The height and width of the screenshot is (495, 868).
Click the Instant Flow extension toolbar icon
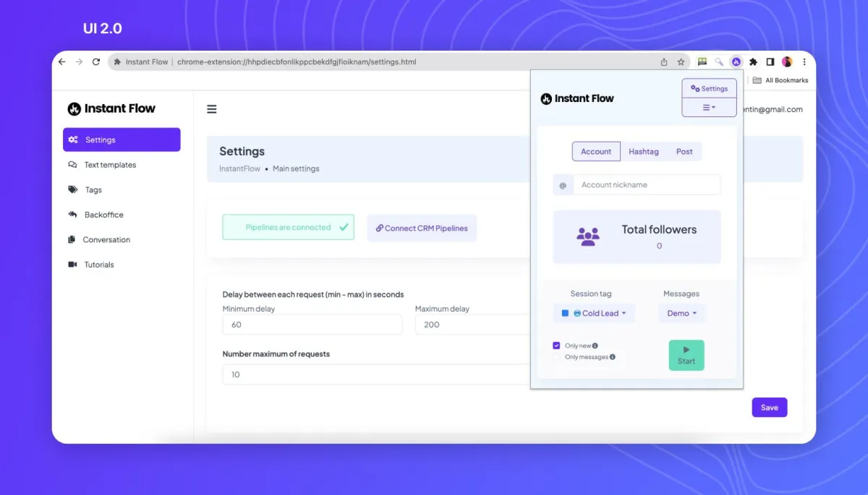tap(736, 62)
